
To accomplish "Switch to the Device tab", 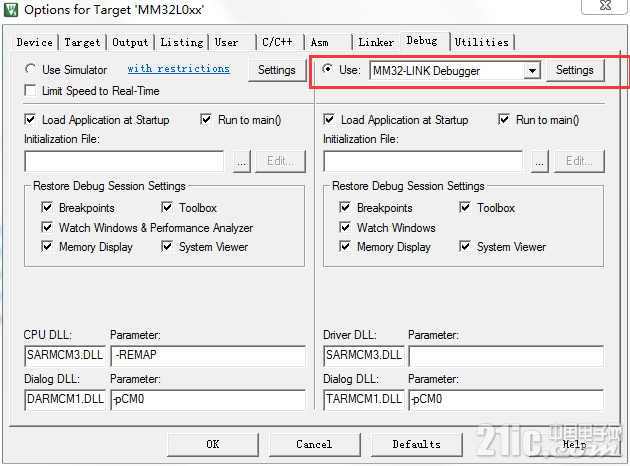I will (x=35, y=42).
